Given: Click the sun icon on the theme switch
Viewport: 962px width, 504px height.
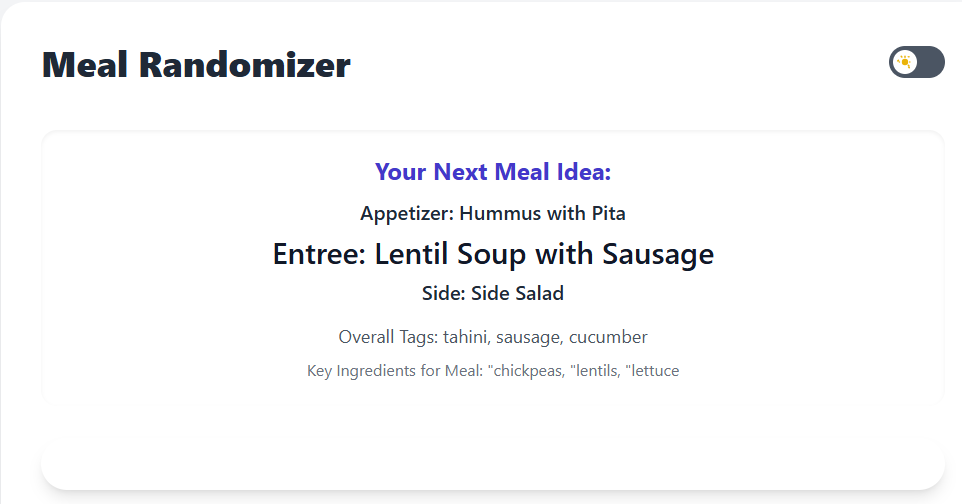Looking at the screenshot, I should coord(904,62).
